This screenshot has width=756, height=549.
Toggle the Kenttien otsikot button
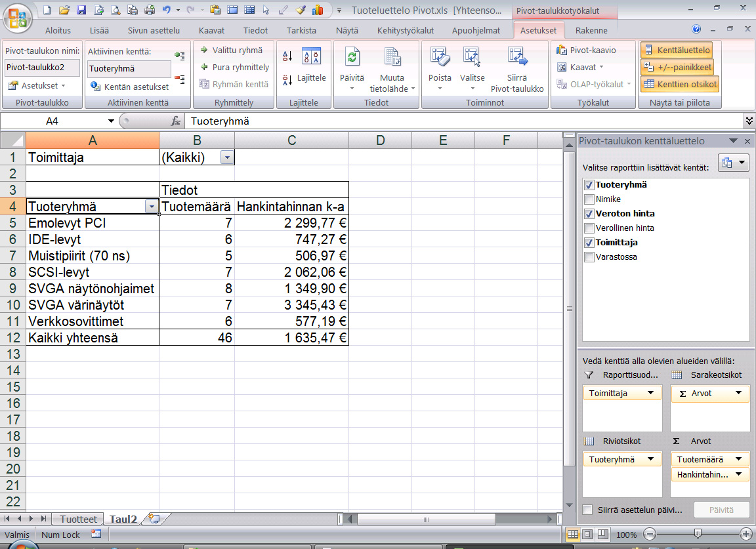680,85
